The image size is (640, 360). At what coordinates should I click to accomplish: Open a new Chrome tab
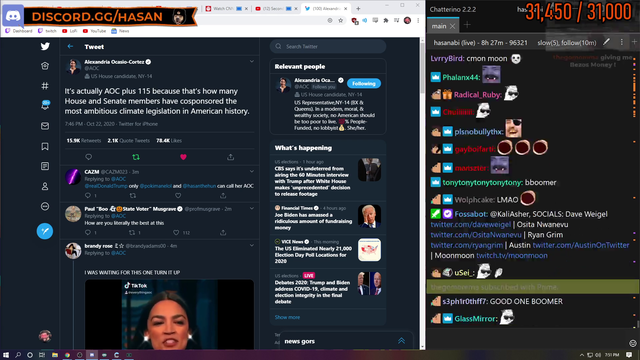[358, 8]
